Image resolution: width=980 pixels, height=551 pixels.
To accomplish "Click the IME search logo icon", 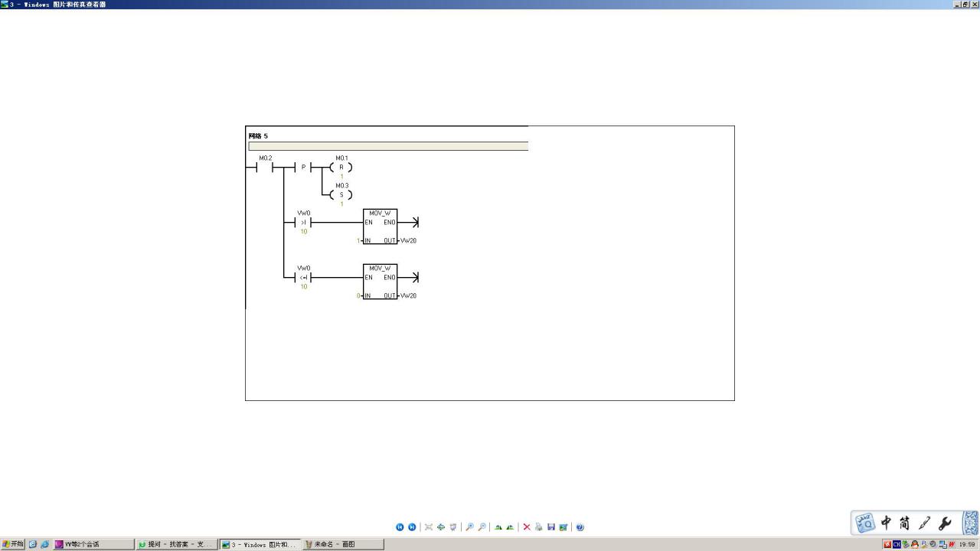I will point(865,523).
